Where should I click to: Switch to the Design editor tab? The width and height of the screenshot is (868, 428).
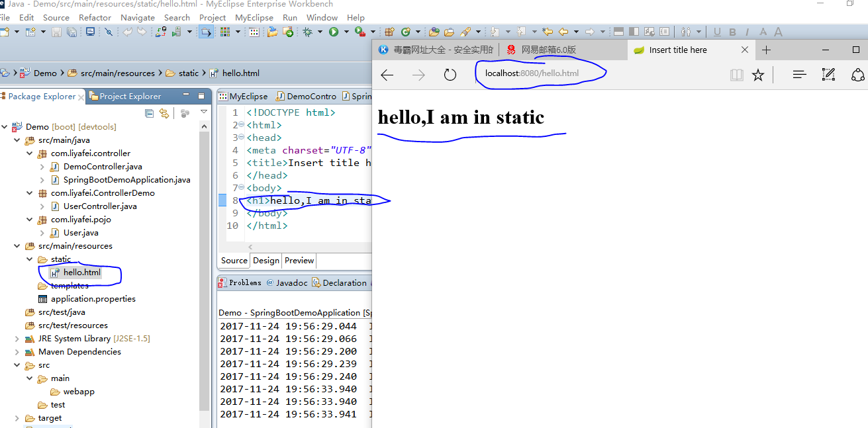click(x=265, y=261)
